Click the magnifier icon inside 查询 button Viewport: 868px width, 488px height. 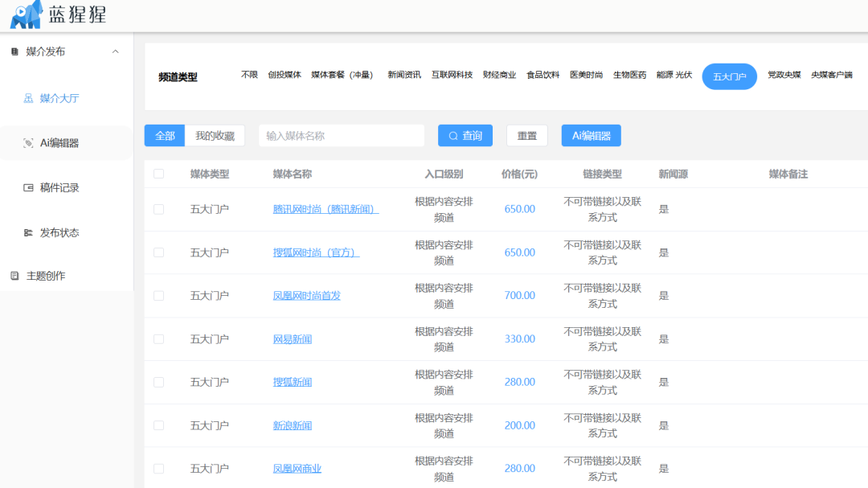(452, 135)
